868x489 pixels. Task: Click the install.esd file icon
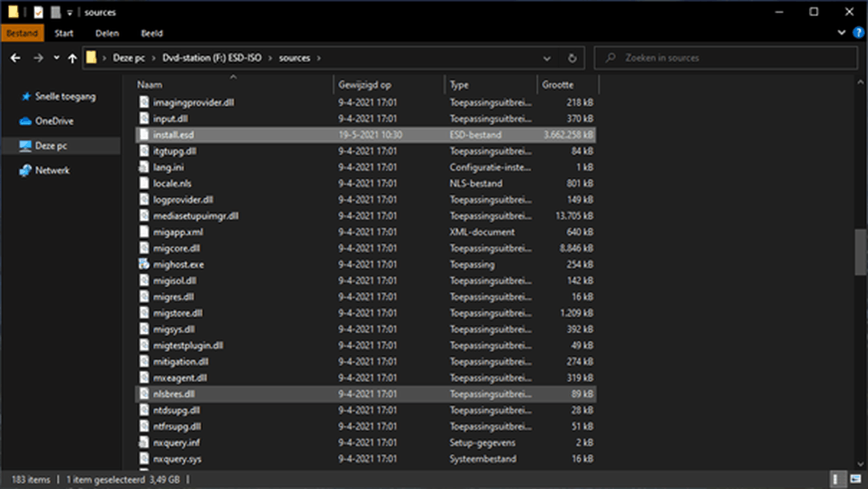pos(144,134)
